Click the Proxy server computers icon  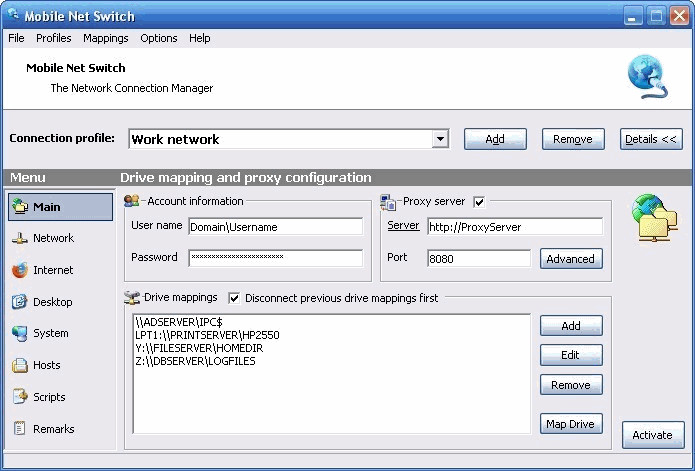tap(388, 202)
